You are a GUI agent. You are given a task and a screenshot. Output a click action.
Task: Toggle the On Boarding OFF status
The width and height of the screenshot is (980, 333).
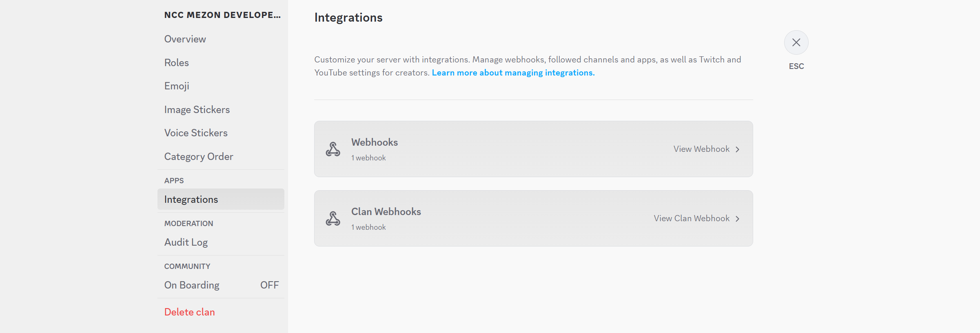click(269, 285)
